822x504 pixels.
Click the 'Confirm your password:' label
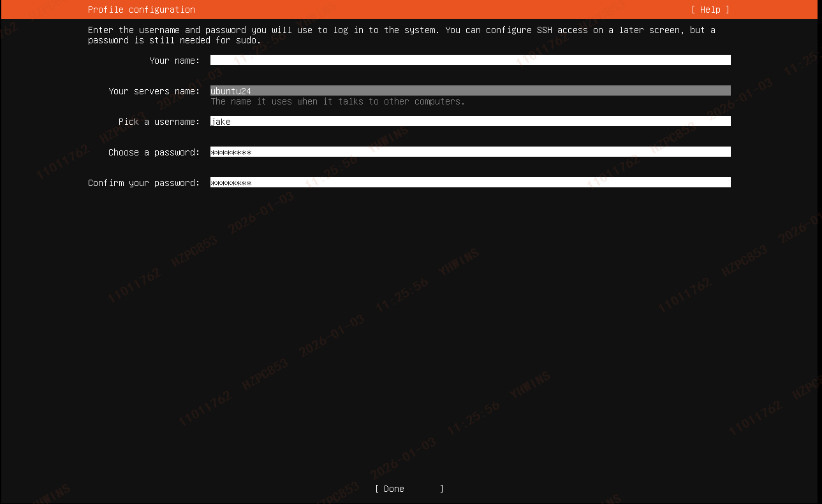[144, 183]
